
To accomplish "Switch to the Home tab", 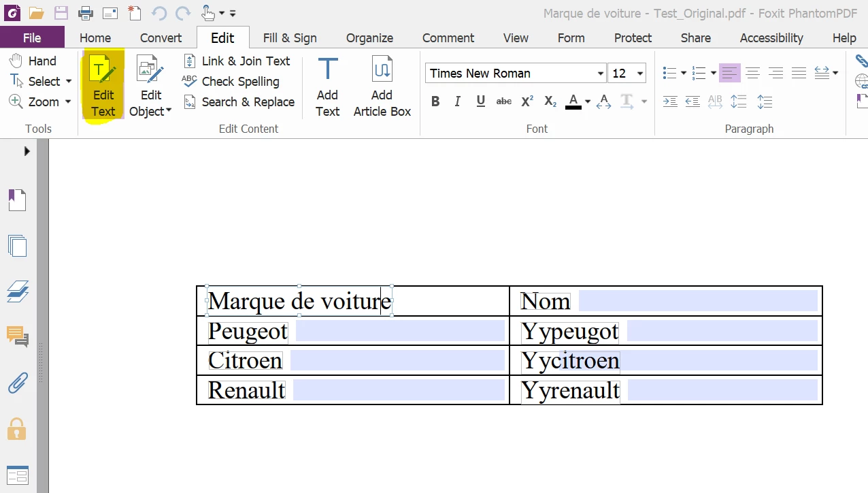I will [95, 37].
